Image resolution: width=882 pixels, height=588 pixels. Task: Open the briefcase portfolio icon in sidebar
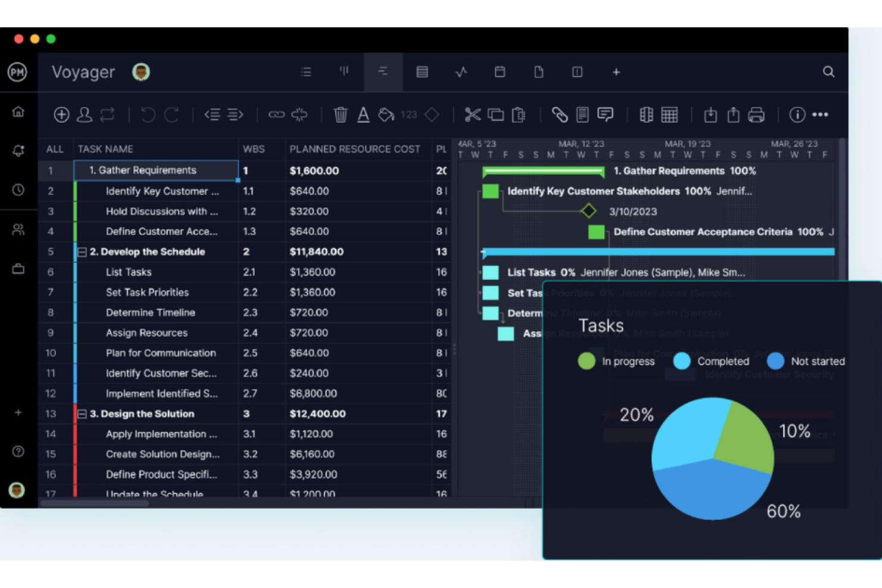(18, 269)
